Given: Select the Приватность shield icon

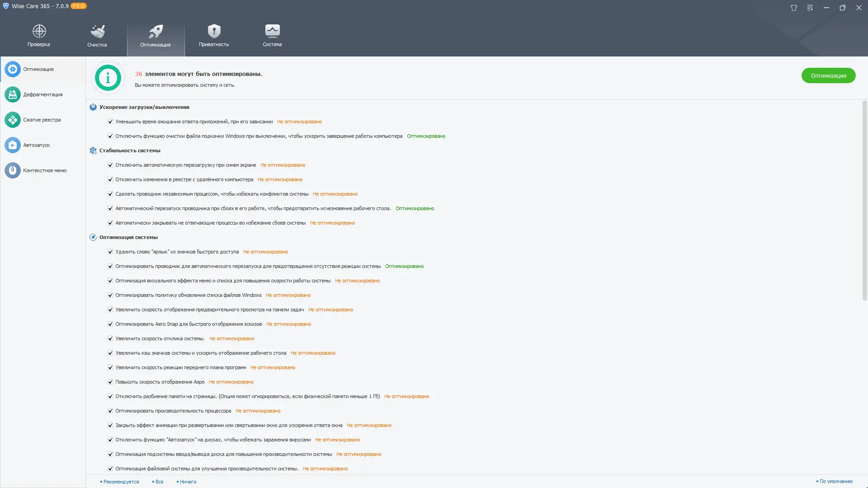Looking at the screenshot, I should 214,31.
